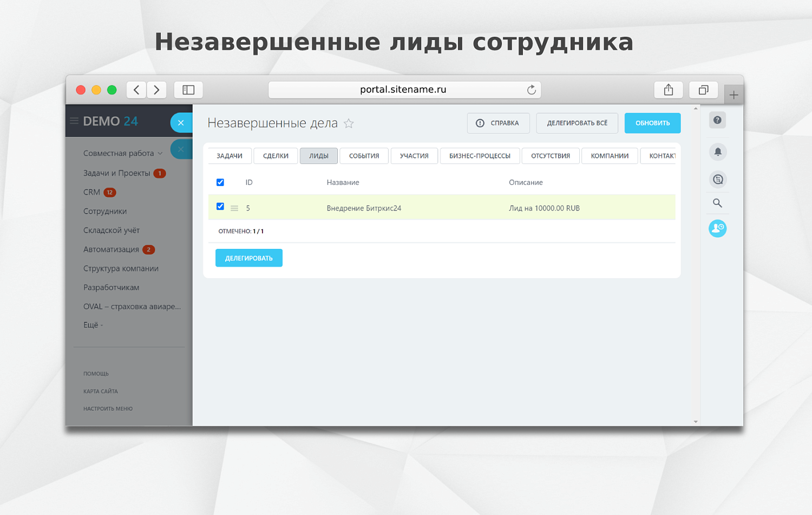812x515 pixels.
Task: Click the hamburger menu beside DEMO 24
Action: 73,120
